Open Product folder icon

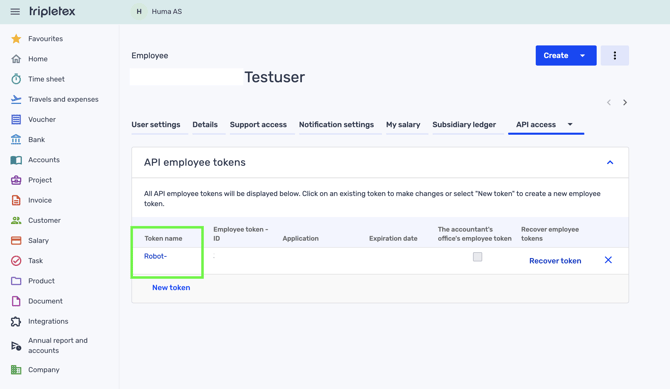[16, 281]
